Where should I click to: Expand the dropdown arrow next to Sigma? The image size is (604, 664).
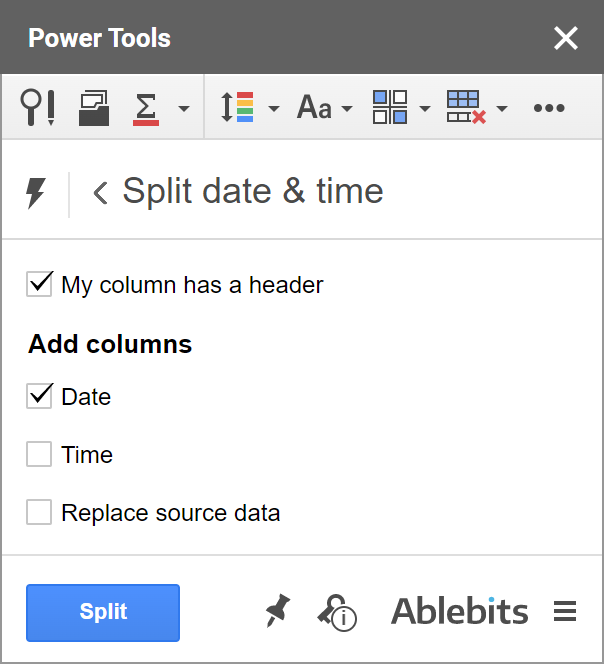[x=183, y=108]
